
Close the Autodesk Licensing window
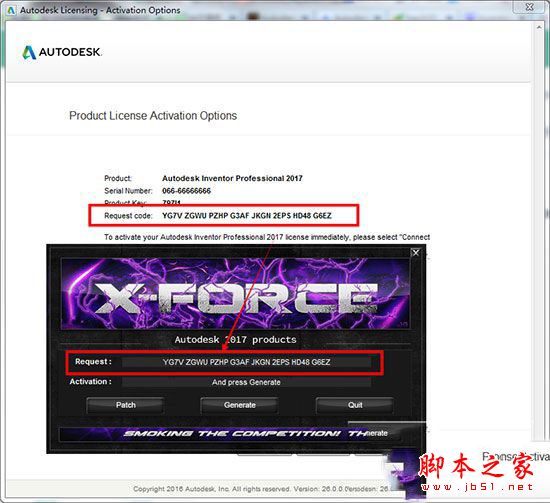(x=530, y=7)
